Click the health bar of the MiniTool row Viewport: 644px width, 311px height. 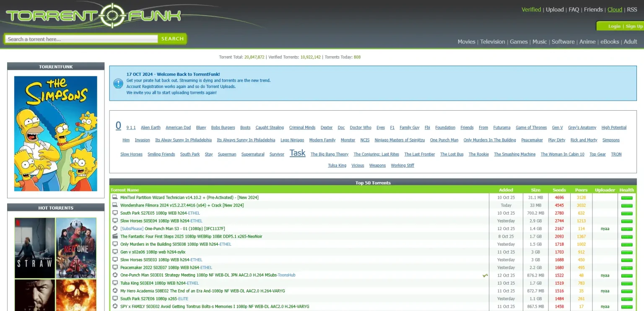[x=627, y=198]
